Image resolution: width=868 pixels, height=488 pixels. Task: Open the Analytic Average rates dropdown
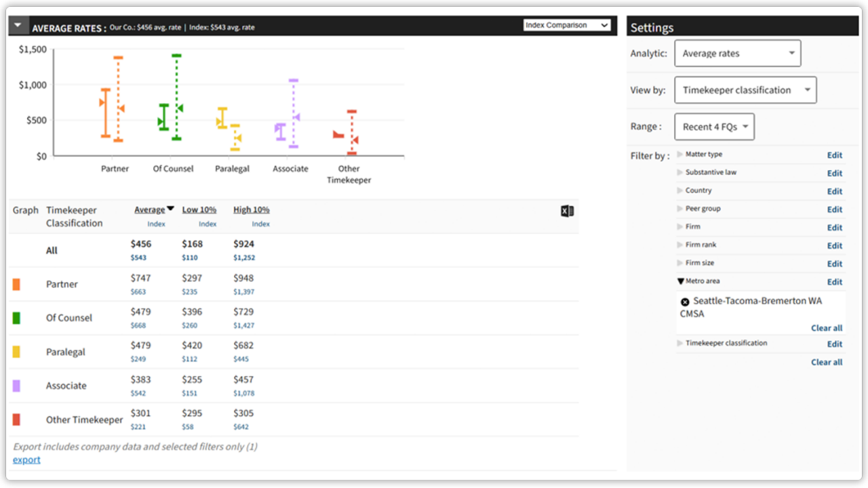tap(737, 54)
